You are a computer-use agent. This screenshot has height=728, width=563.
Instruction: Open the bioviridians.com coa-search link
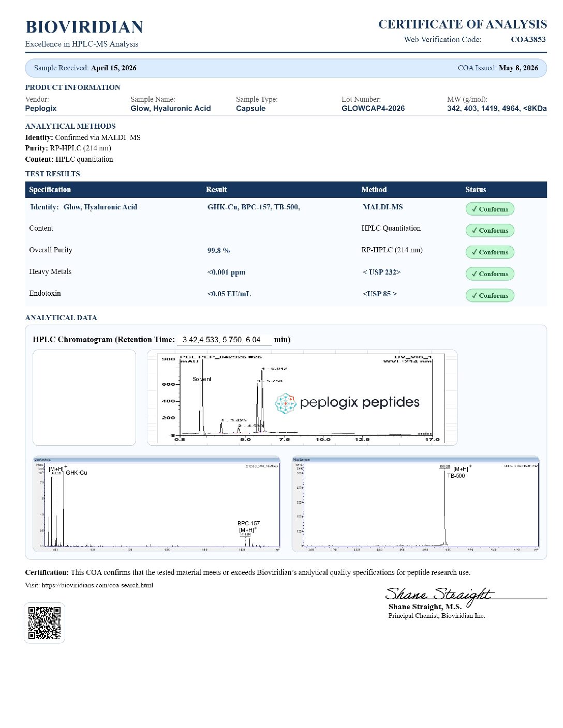tap(97, 585)
